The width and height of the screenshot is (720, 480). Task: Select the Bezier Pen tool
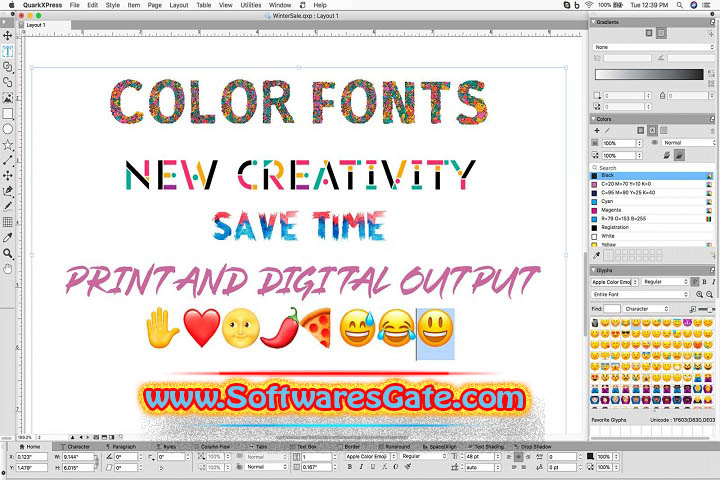[x=7, y=191]
